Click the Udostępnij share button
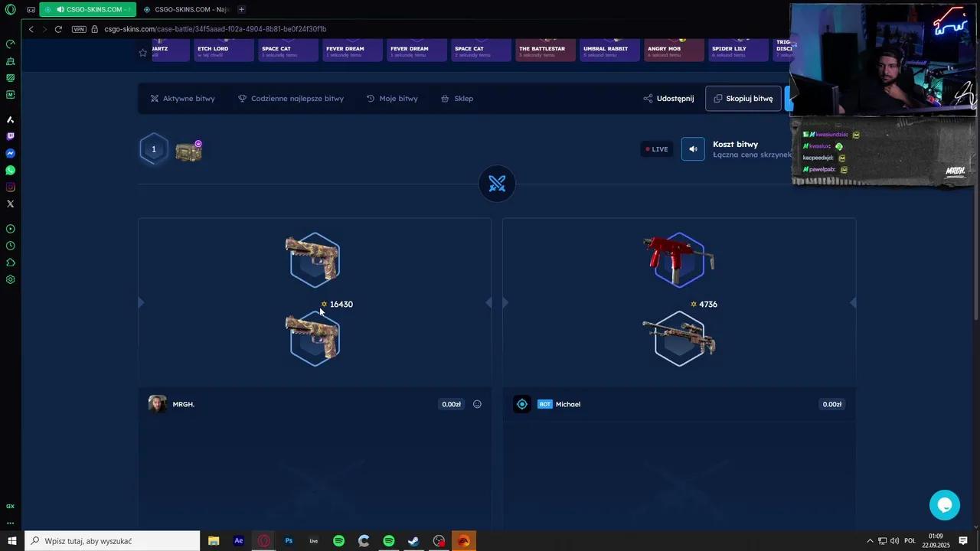 point(668,99)
